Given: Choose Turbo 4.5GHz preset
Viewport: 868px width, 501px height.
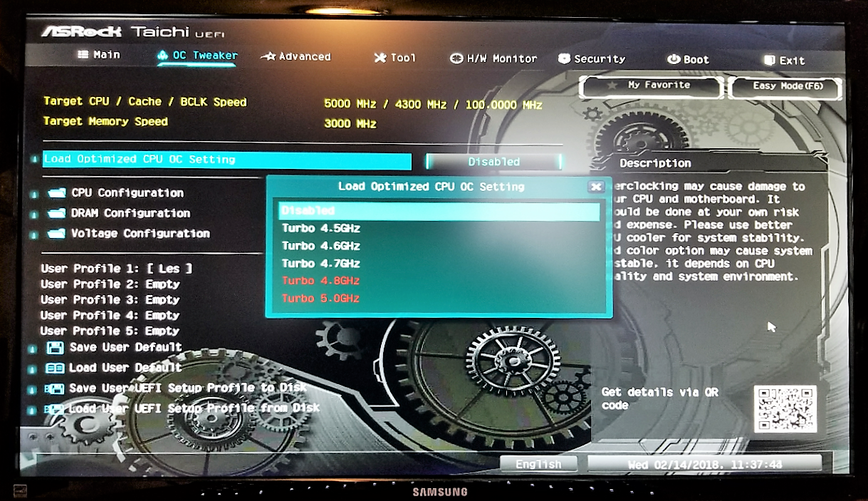Looking at the screenshot, I should click(321, 229).
